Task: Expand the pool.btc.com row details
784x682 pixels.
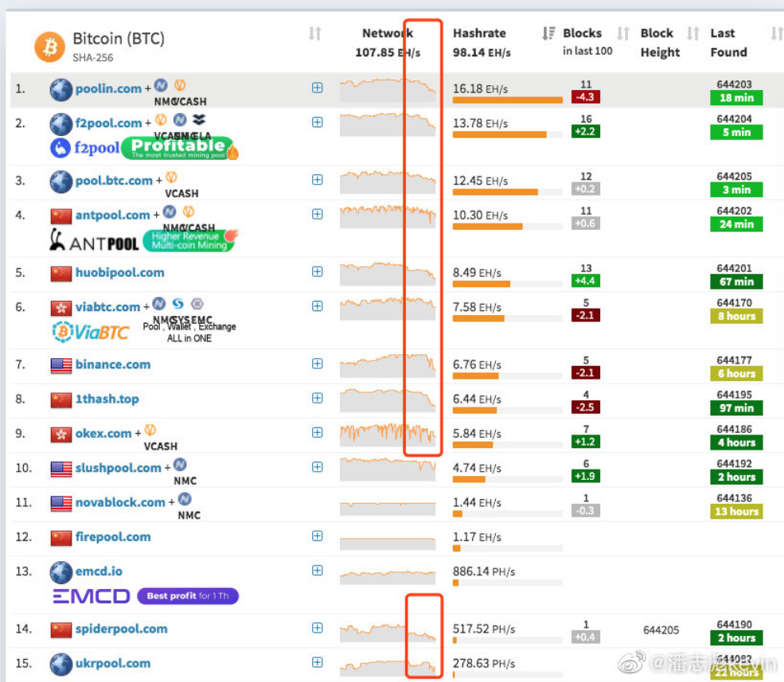Action: click(x=317, y=180)
